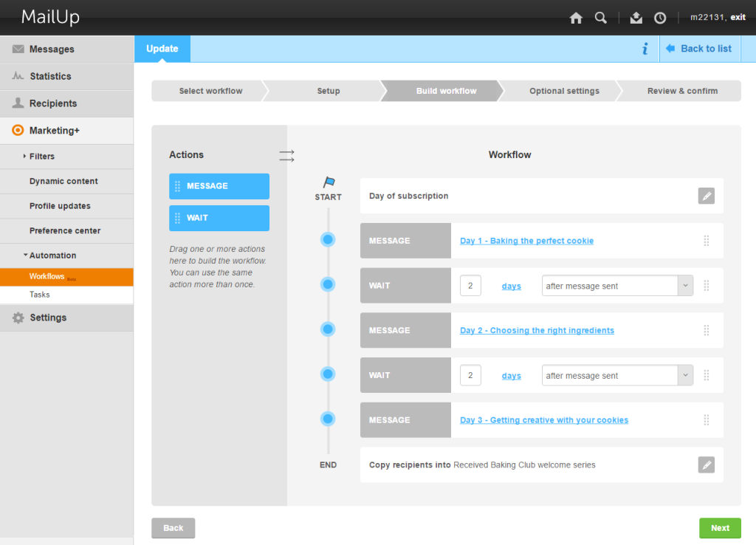This screenshot has height=545, width=756.
Task: Click the home icon in top bar
Action: [576, 18]
